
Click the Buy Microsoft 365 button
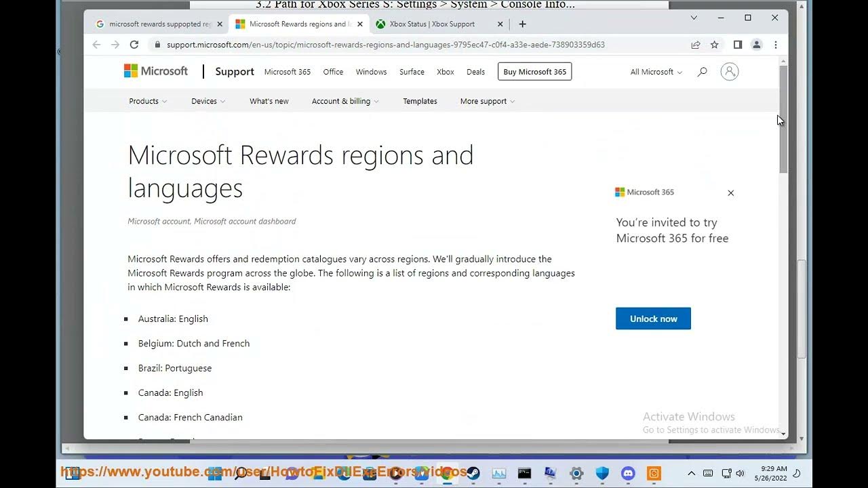point(535,71)
